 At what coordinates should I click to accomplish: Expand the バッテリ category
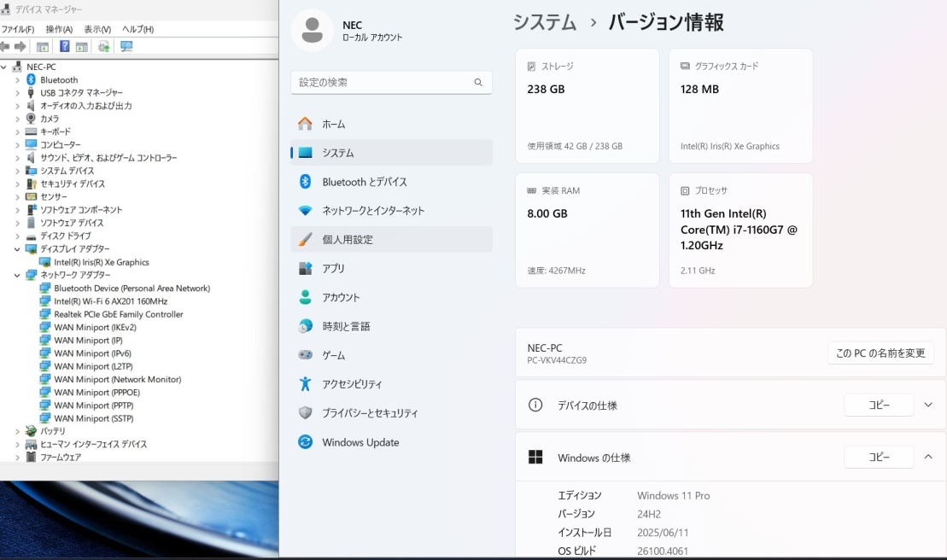tap(17, 431)
